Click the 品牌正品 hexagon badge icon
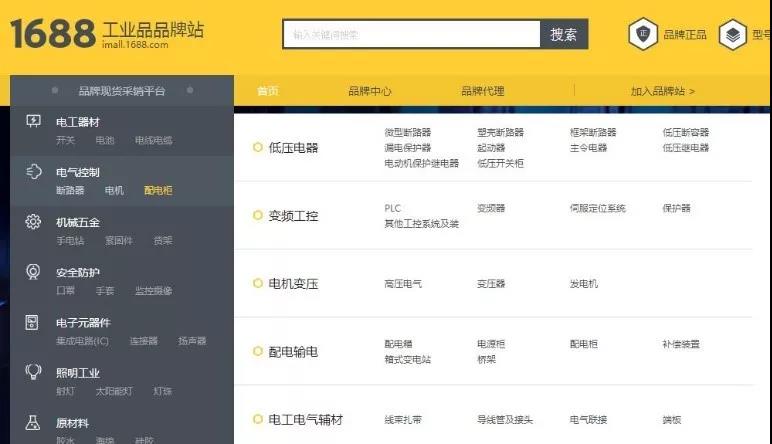 [x=642, y=34]
